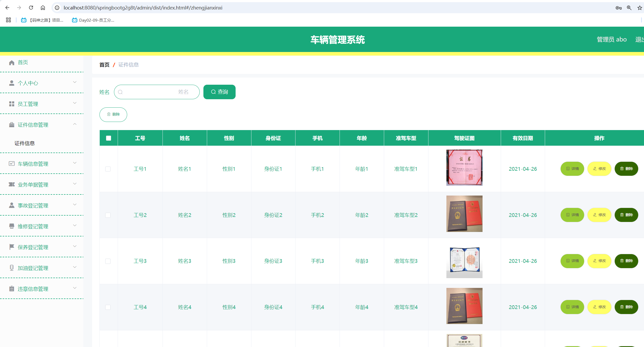Open 证件信息 submenu item
Screen dimensions: 644x347
[24, 143]
